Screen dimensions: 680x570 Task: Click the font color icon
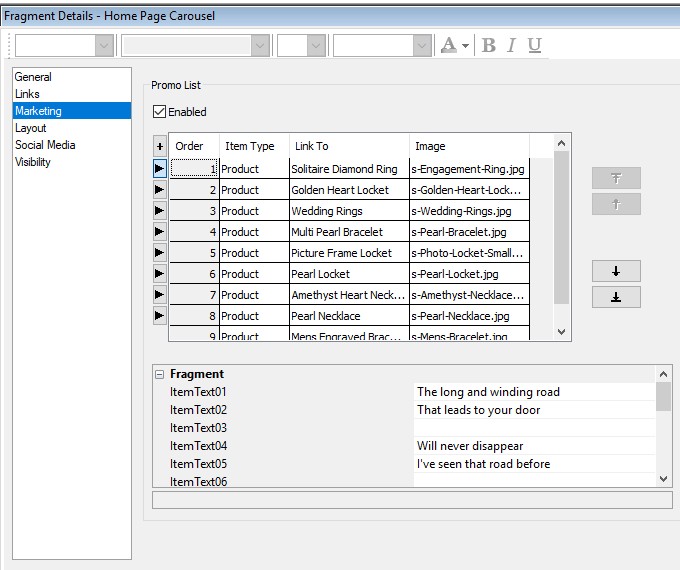click(x=449, y=45)
